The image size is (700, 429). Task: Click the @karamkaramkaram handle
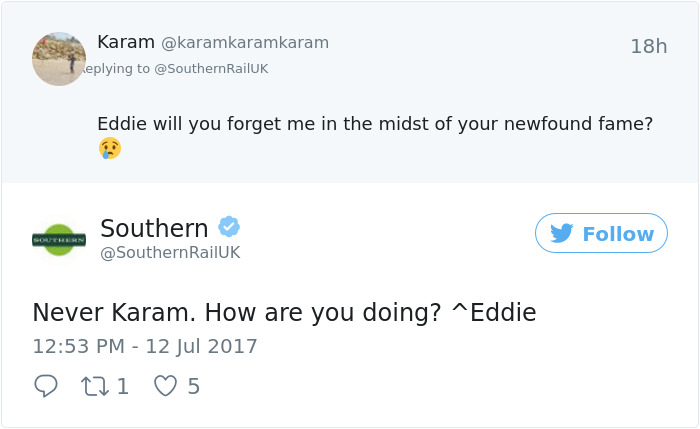[x=245, y=43]
